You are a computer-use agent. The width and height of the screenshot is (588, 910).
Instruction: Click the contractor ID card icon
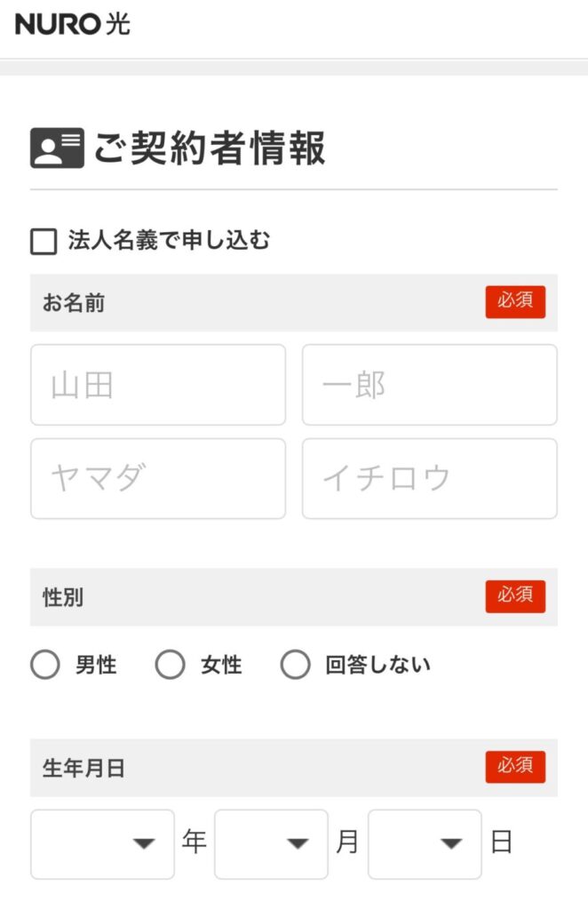pyautogui.click(x=57, y=148)
